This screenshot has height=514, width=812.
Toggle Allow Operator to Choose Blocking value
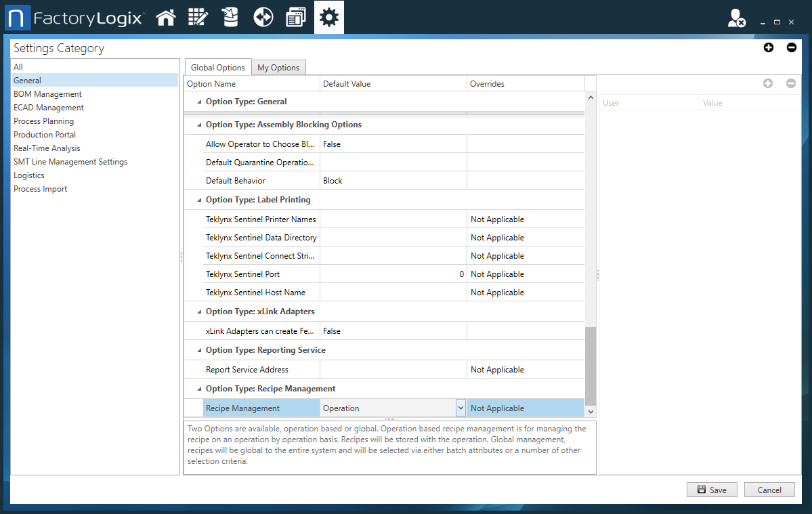[x=393, y=144]
